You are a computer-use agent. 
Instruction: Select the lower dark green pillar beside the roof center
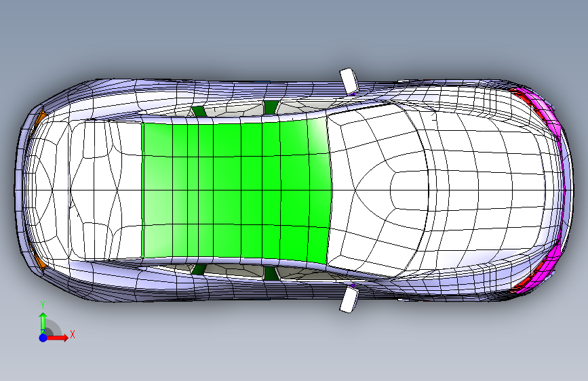pos(271,273)
